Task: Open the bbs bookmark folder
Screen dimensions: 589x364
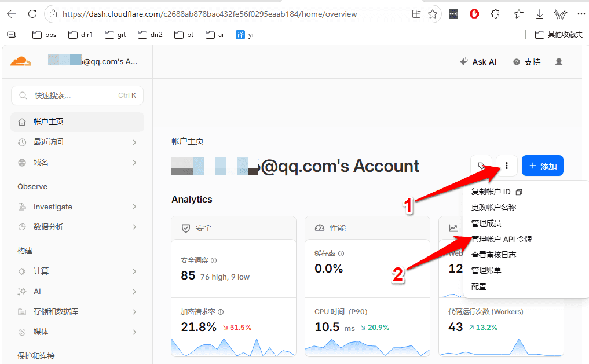Action: click(x=45, y=35)
